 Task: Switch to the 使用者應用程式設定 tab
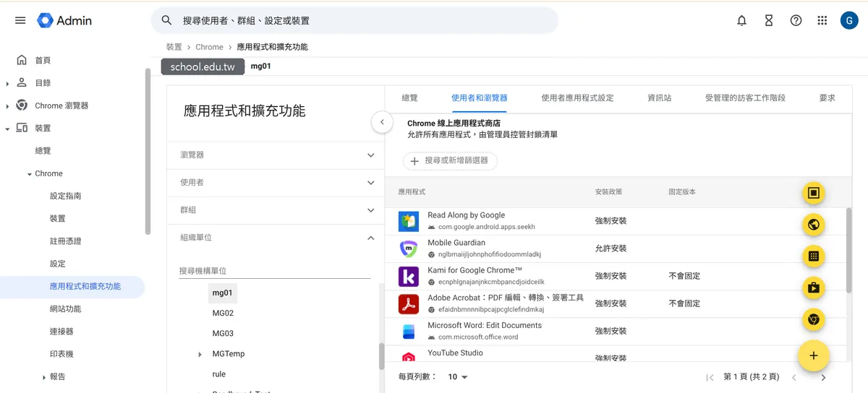(577, 98)
